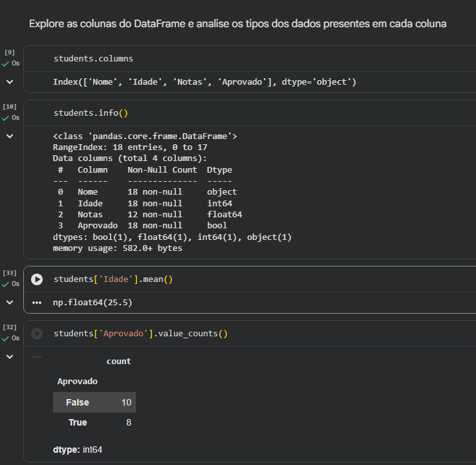Viewport: 476px width, 465px height.
Task: Click the students.columns code line
Action: 93,59
